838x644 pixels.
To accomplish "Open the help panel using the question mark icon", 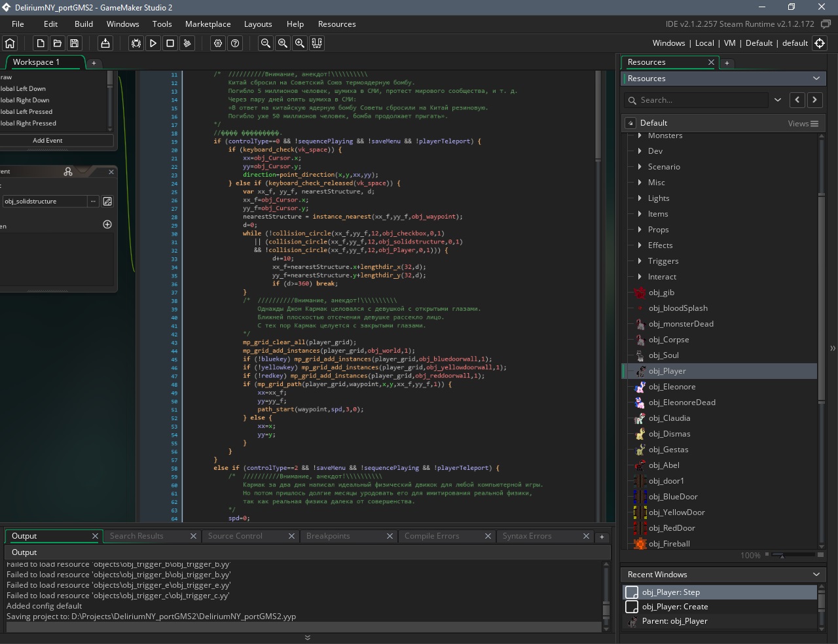I will point(235,43).
